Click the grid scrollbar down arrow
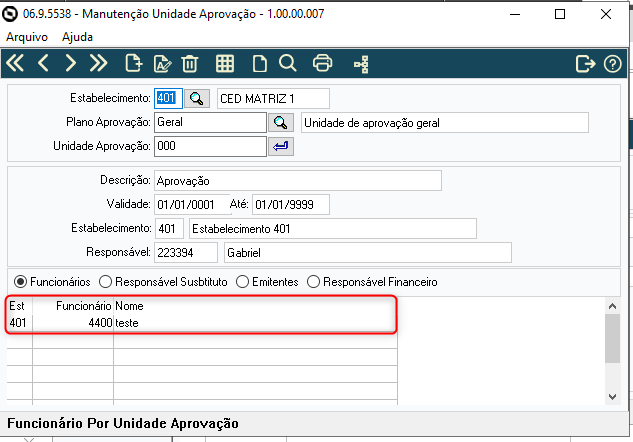Viewport: 633px width, 442px height. click(x=612, y=397)
